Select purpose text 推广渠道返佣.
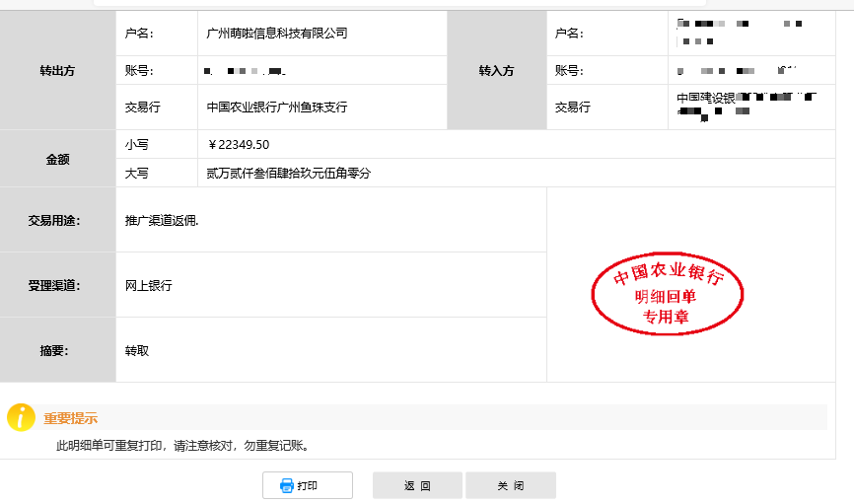854x504 pixels. click(x=162, y=221)
